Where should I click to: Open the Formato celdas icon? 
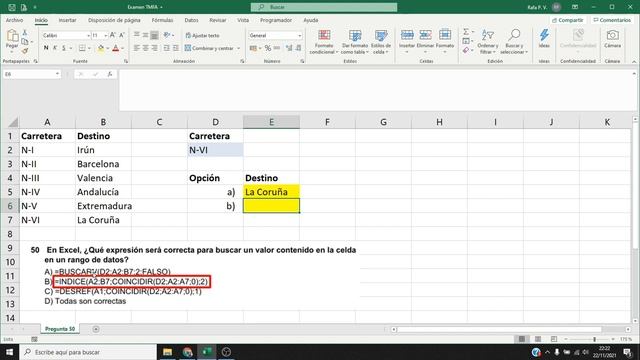tap(445, 35)
